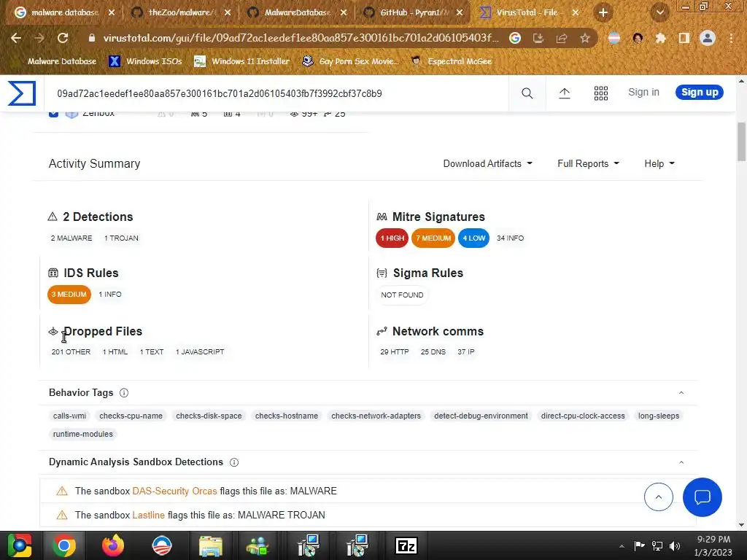Screen dimensions: 747x560
Task: Click the 201 OTHER dropped files label
Action: [x=71, y=352]
